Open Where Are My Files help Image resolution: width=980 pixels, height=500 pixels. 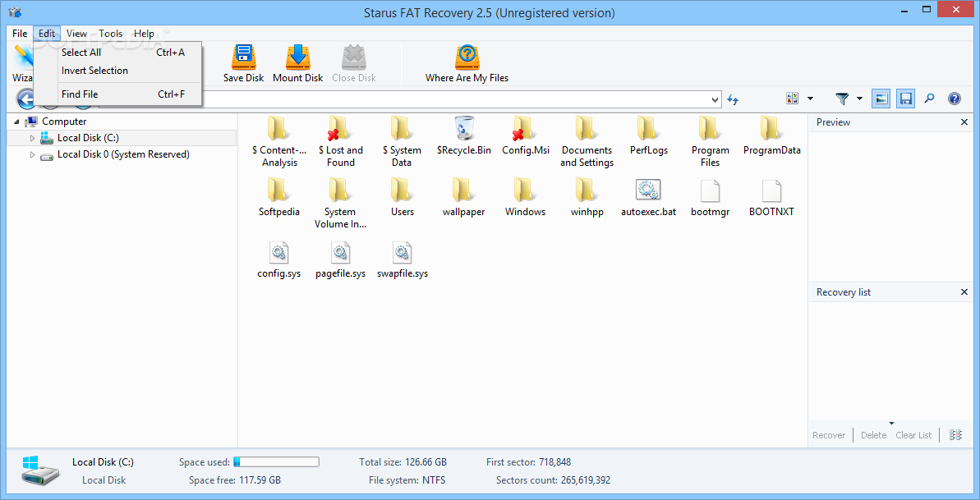pyautogui.click(x=467, y=64)
